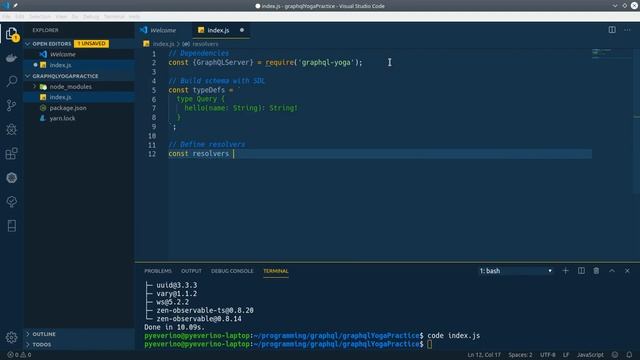Viewport: 640px width, 360px height.
Task: Select the index.js editor tab
Action: (220, 30)
